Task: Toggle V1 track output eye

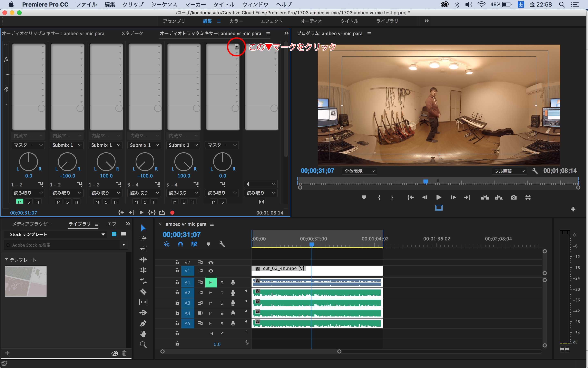Action: pos(211,271)
